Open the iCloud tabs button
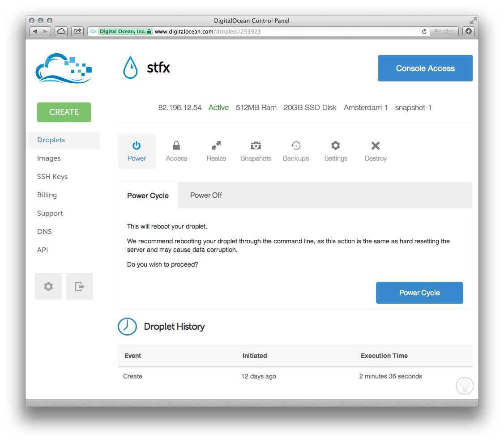Screen dimensions: 504x442 (x=61, y=31)
